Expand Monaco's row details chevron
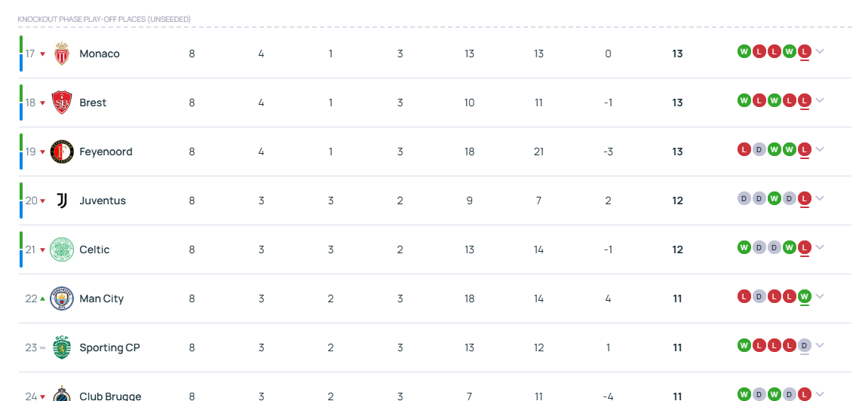The width and height of the screenshot is (868, 401). tap(820, 51)
